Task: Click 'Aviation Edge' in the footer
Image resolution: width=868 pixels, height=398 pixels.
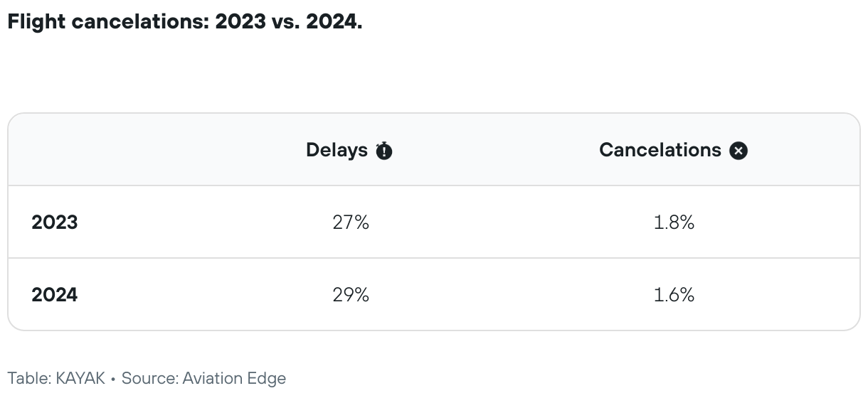Action: click(x=234, y=378)
